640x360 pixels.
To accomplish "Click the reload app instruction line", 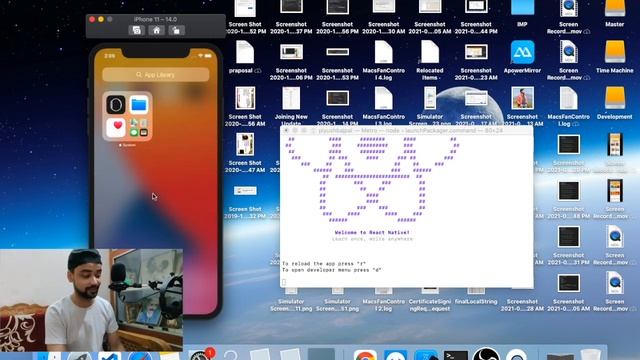I will [x=324, y=264].
